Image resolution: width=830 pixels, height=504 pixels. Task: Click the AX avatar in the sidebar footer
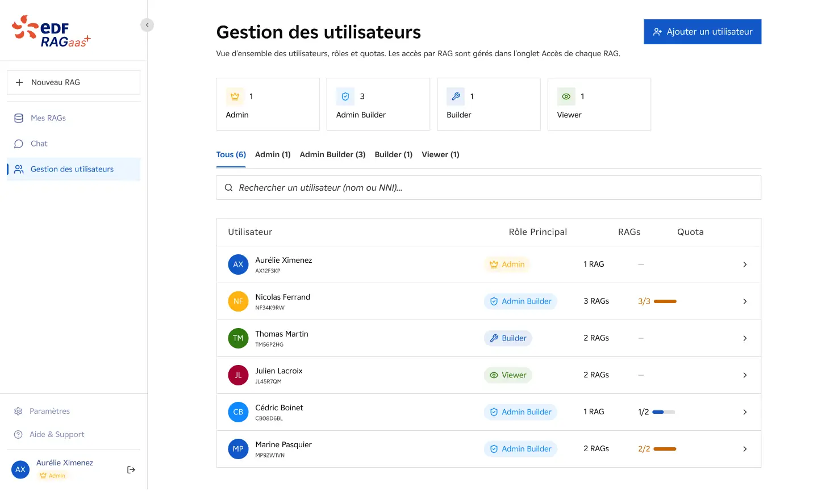click(20, 469)
